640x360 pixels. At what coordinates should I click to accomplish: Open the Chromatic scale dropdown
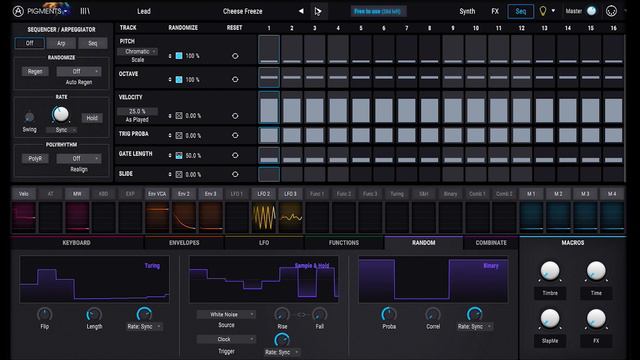coord(138,51)
